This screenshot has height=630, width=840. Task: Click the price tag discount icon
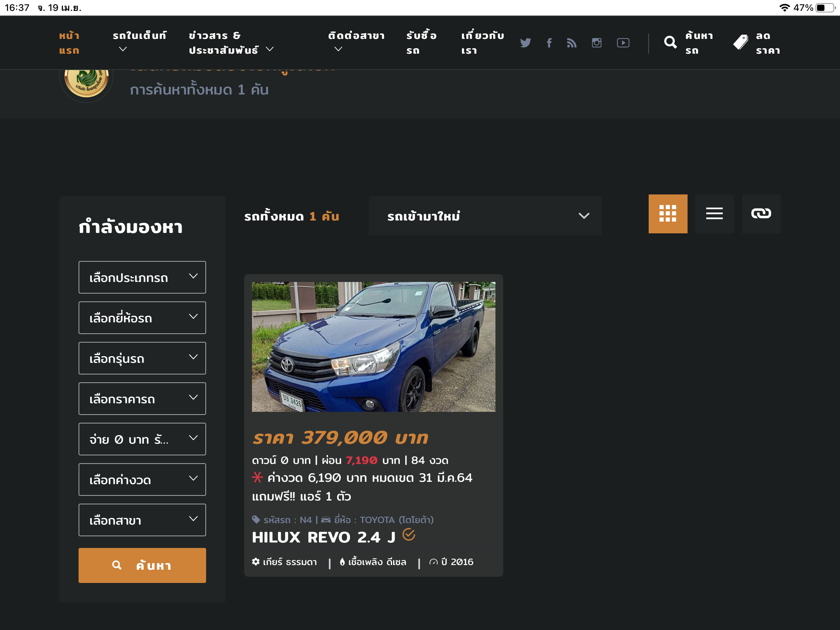(x=740, y=42)
